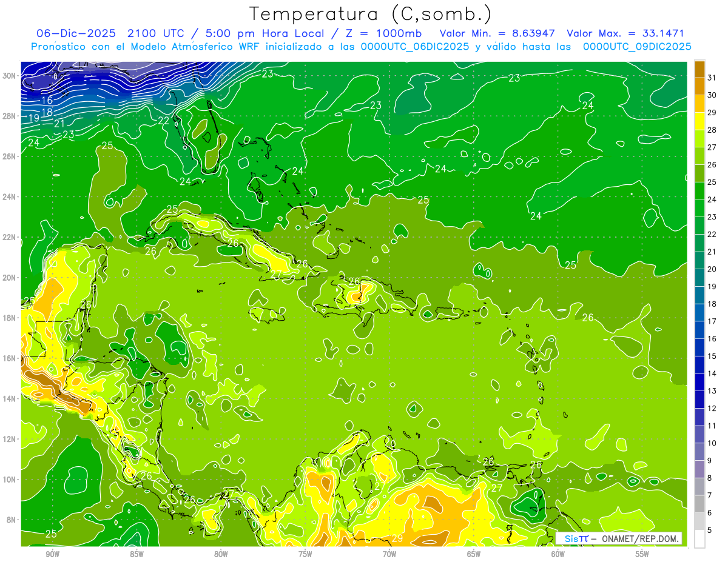Click the 70W longitude axis label

coord(389,555)
